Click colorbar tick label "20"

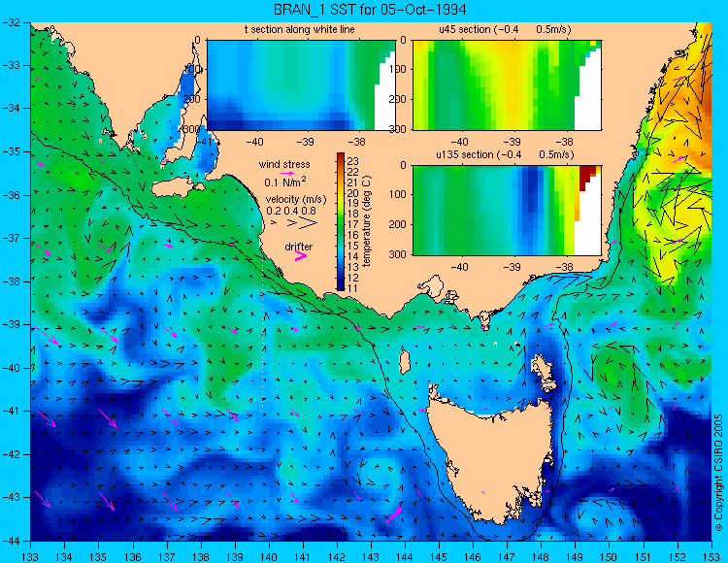pyautogui.click(x=353, y=193)
